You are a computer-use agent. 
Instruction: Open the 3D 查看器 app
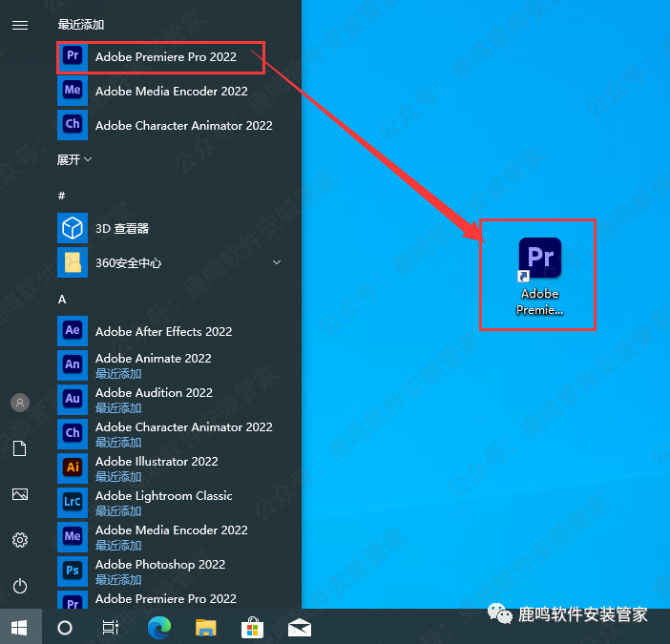tap(121, 229)
